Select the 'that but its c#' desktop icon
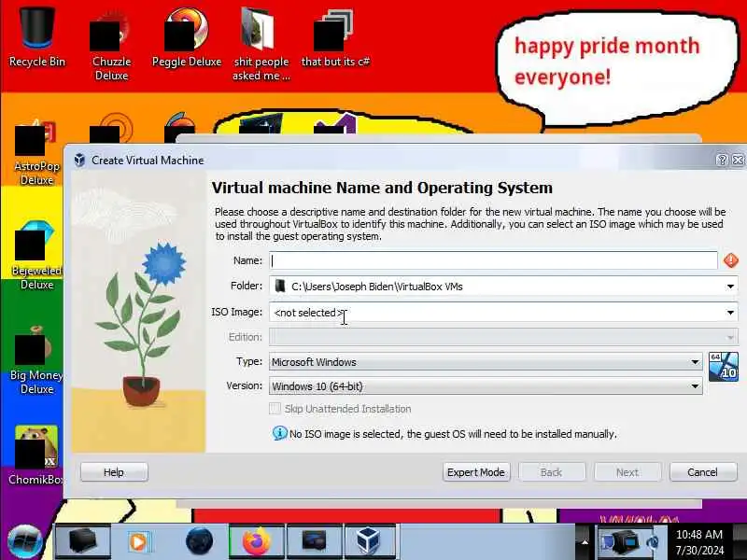747x560 pixels. point(335,38)
